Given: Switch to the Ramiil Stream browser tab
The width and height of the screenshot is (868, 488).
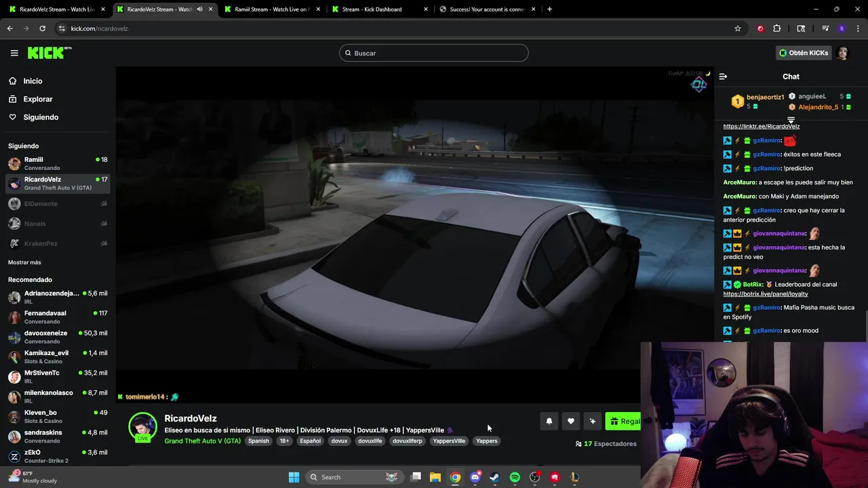Looking at the screenshot, I should pos(271,9).
